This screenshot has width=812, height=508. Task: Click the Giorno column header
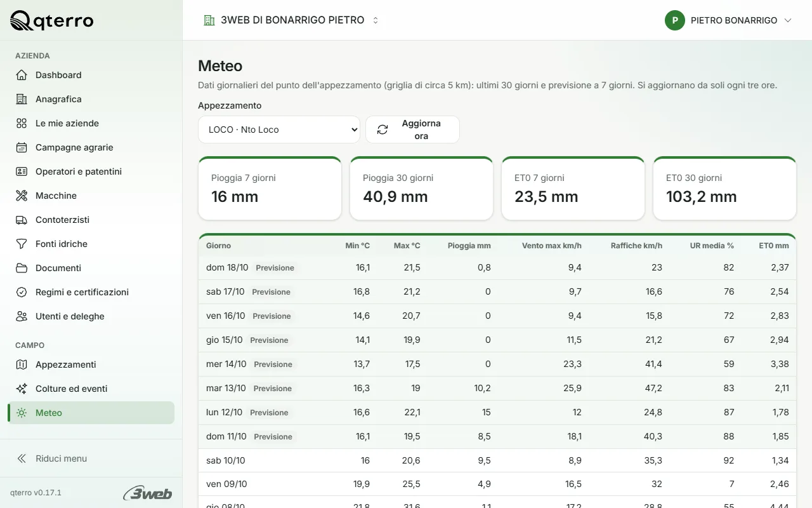click(219, 246)
